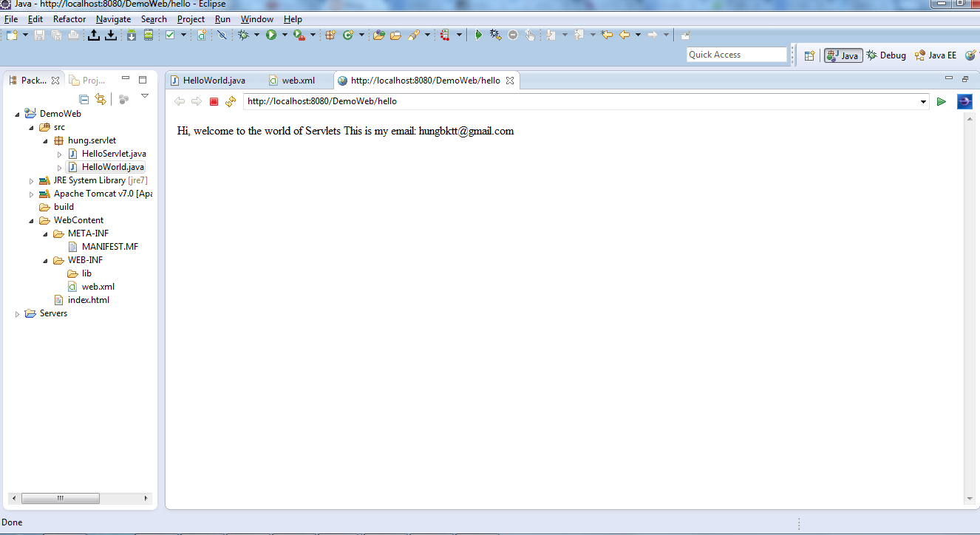Switch to the web.xml editor tab
Screen dimensions: 980x535
point(298,80)
